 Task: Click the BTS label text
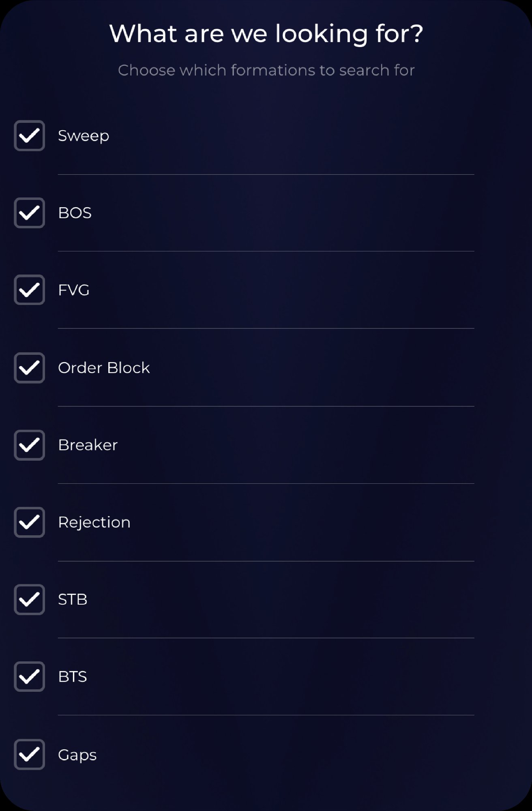pos(73,677)
